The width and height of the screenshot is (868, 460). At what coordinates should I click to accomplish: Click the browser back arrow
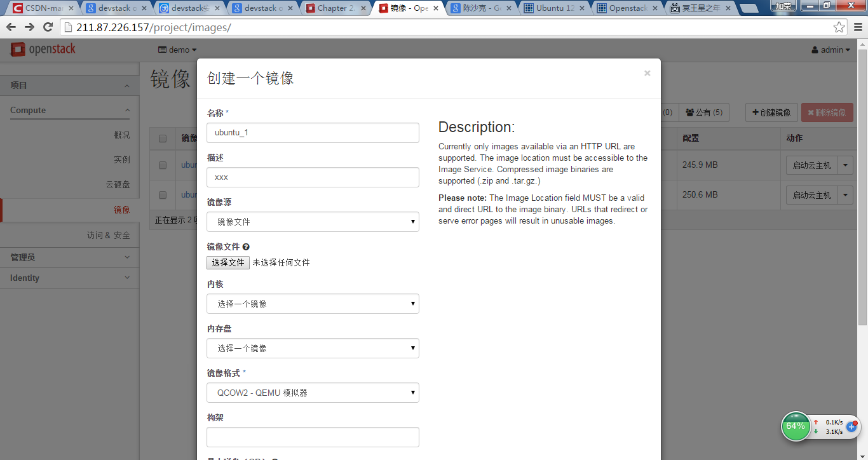click(11, 27)
